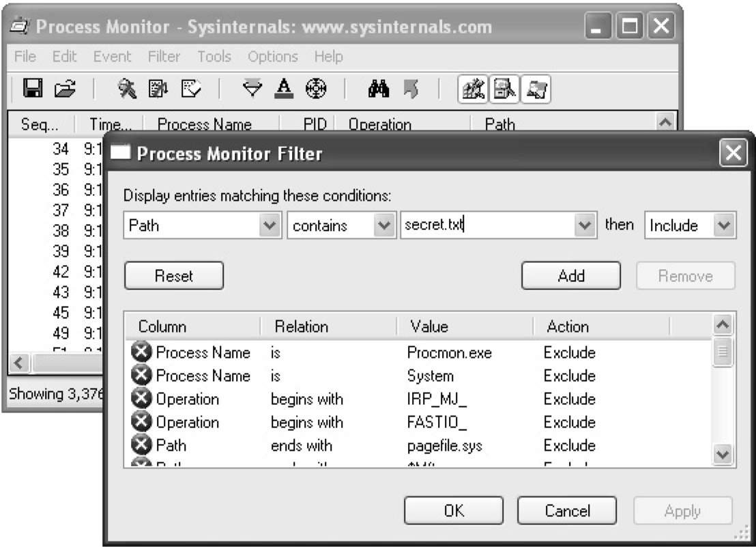
Task: Open the File menu
Action: pyautogui.click(x=25, y=57)
